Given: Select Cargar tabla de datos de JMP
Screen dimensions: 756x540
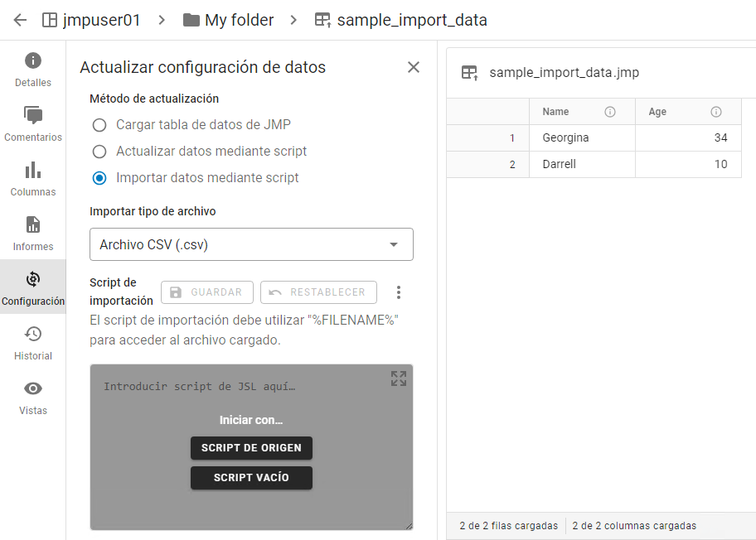Looking at the screenshot, I should 99,125.
